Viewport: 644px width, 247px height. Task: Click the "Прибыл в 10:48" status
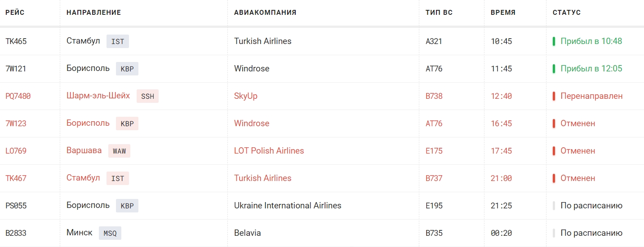coord(591,41)
